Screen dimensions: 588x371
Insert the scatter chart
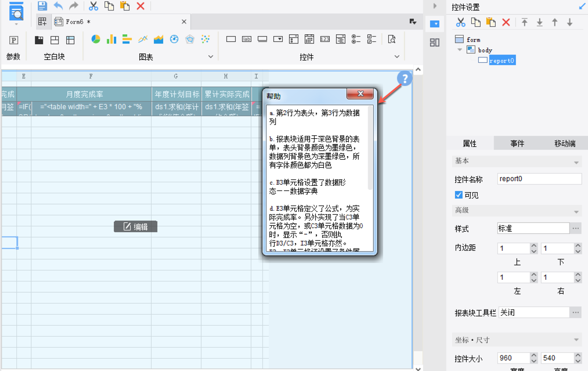[x=205, y=39]
